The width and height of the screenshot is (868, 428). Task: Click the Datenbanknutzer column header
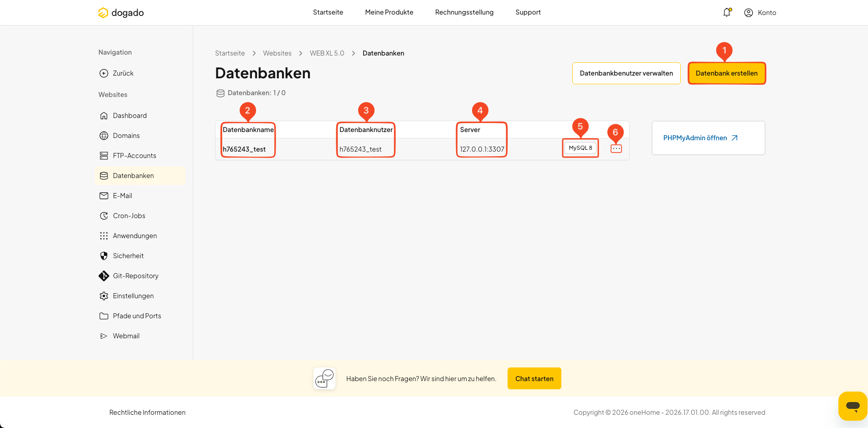click(366, 130)
